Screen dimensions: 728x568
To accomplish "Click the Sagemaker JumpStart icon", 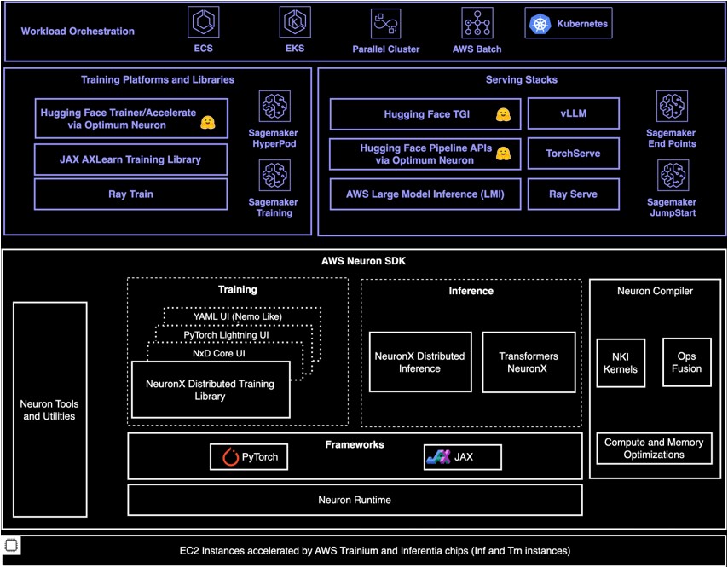I will (672, 176).
